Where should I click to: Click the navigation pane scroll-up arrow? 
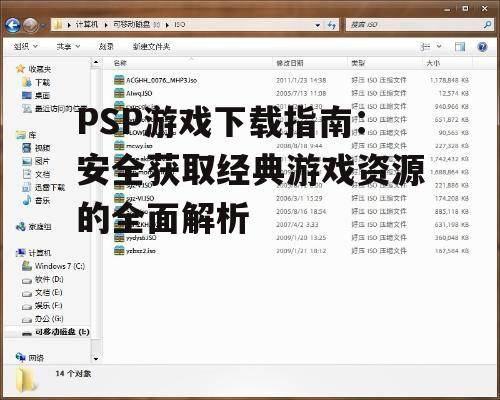pyautogui.click(x=96, y=62)
